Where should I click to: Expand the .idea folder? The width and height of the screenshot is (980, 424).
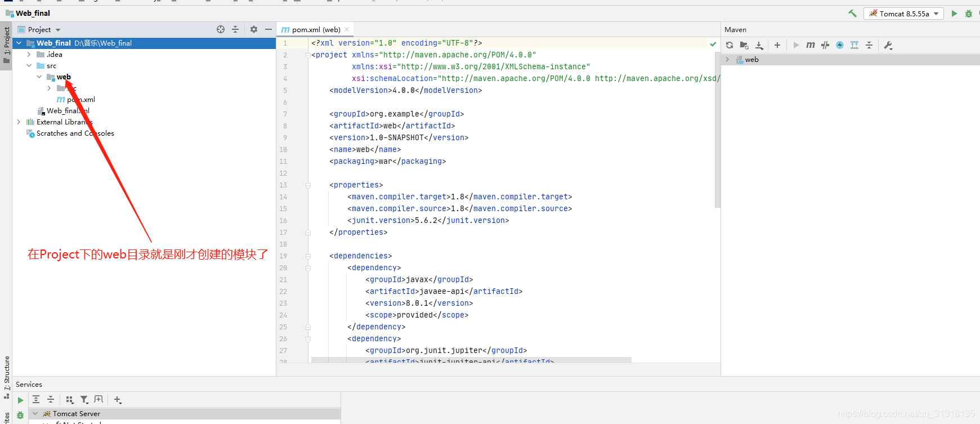29,55
